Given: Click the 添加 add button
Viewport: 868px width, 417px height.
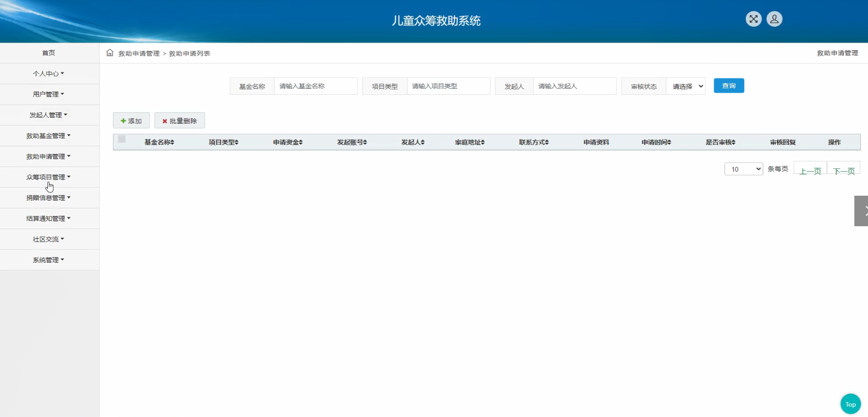Looking at the screenshot, I should [x=131, y=120].
